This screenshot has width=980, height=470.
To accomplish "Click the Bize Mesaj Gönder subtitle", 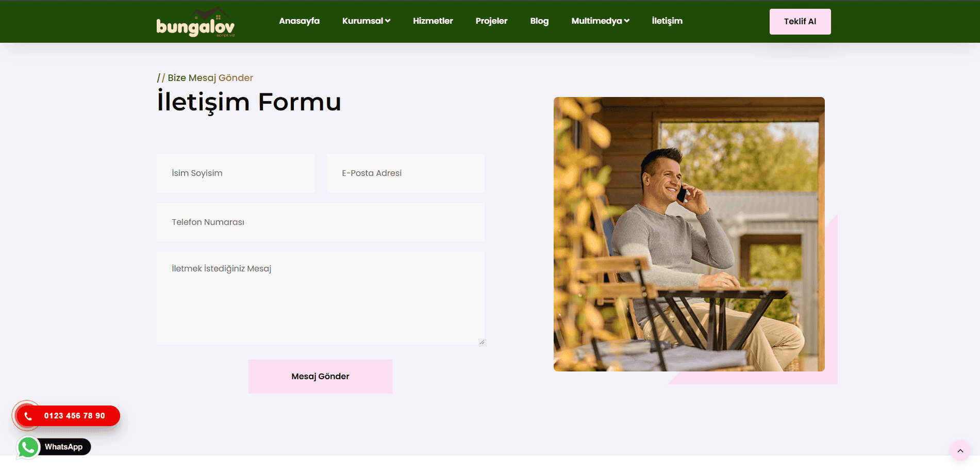I will 210,78.
